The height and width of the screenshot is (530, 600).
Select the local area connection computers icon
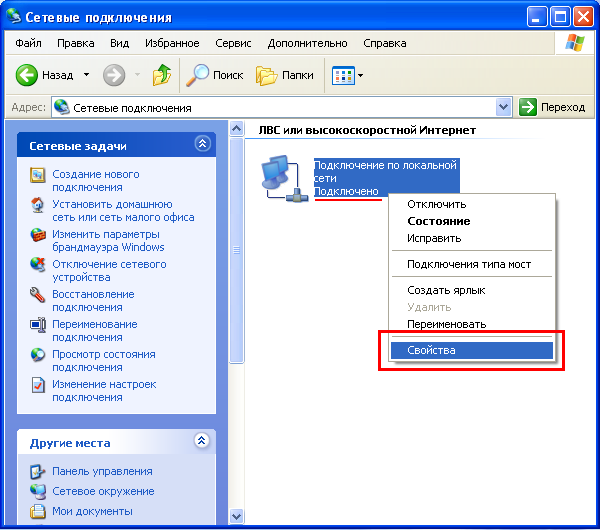click(x=284, y=178)
